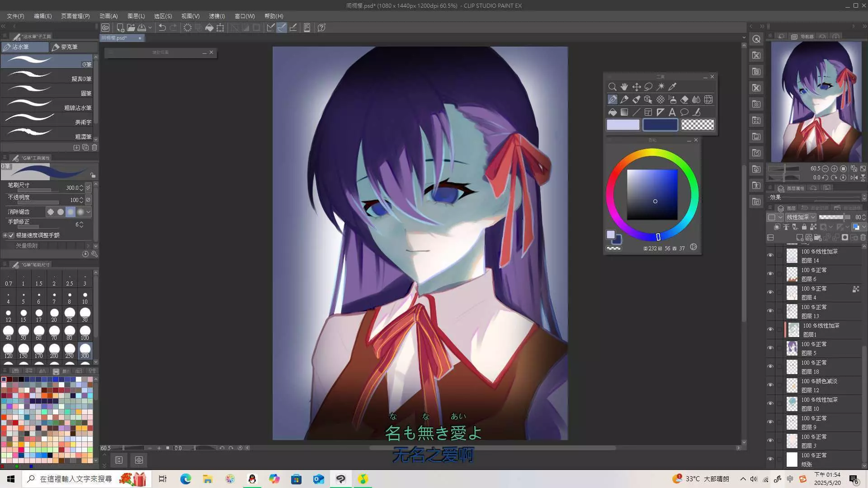
Task: Hide layer 图层 14 with eye icon
Action: 770,256
